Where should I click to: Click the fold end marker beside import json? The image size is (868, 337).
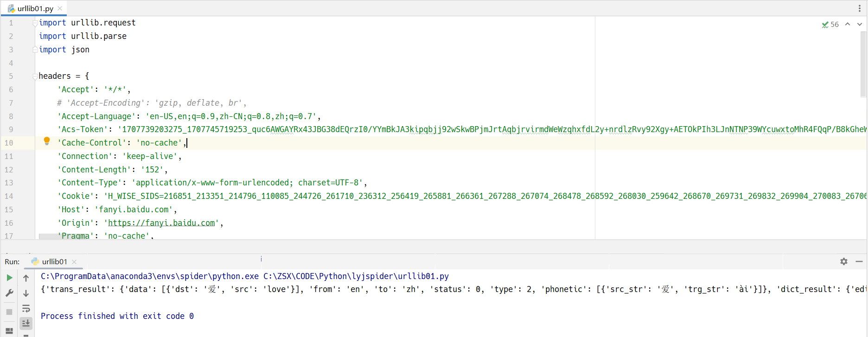pyautogui.click(x=35, y=50)
